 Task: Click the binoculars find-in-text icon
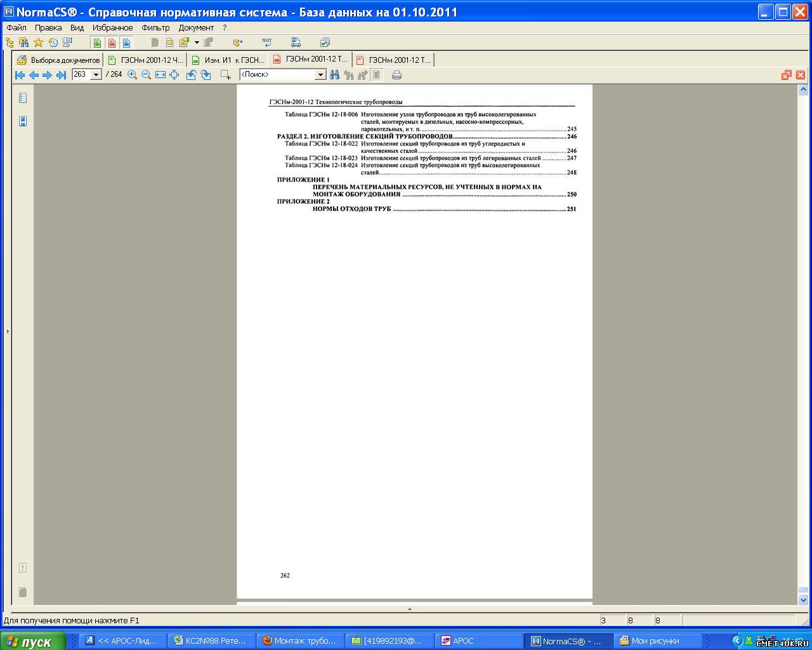click(335, 75)
